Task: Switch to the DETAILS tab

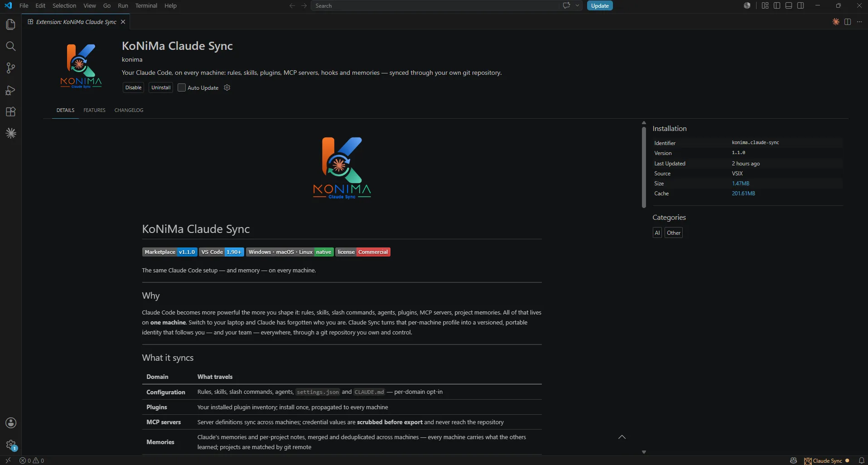Action: [65, 110]
